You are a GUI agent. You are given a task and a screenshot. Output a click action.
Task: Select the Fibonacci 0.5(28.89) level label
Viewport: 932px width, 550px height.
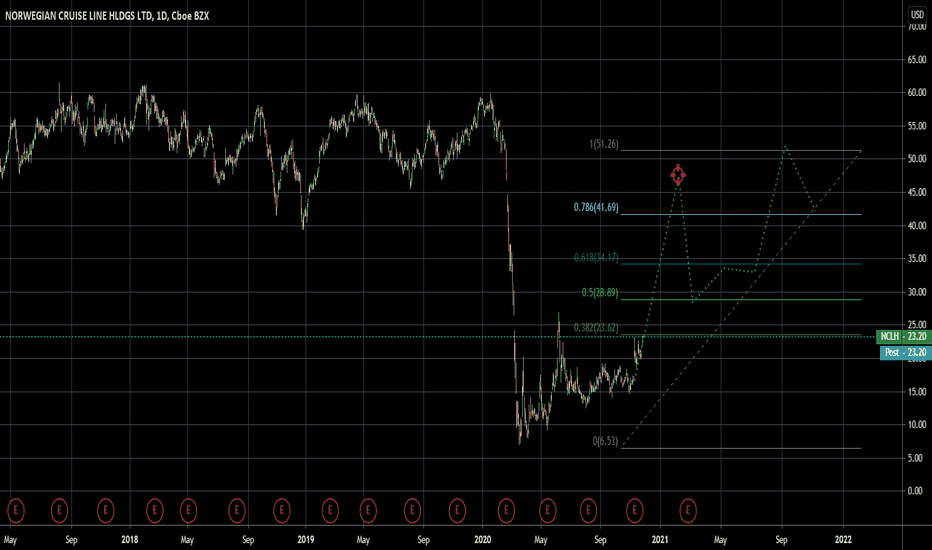coord(600,293)
